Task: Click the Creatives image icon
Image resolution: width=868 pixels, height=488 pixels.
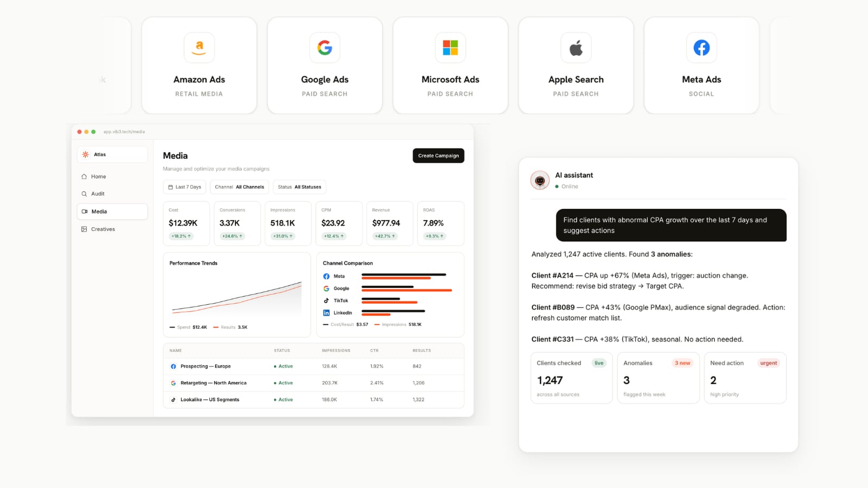Action: pos(84,229)
